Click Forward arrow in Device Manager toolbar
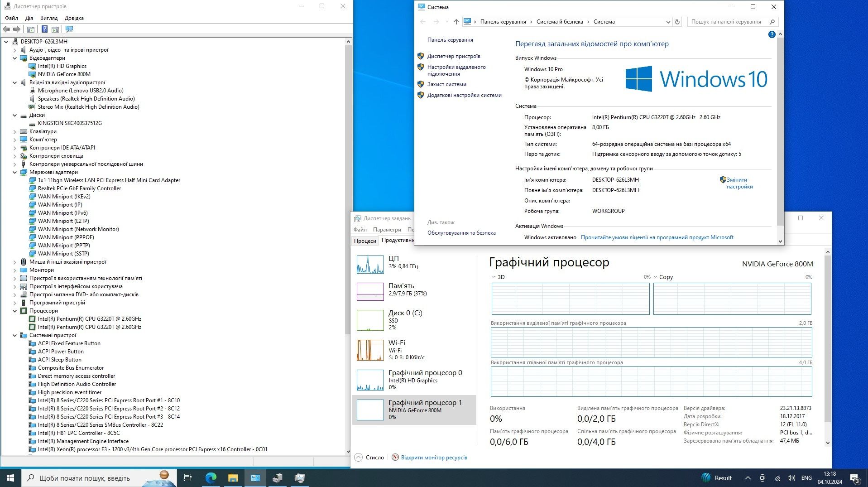 pos(17,29)
